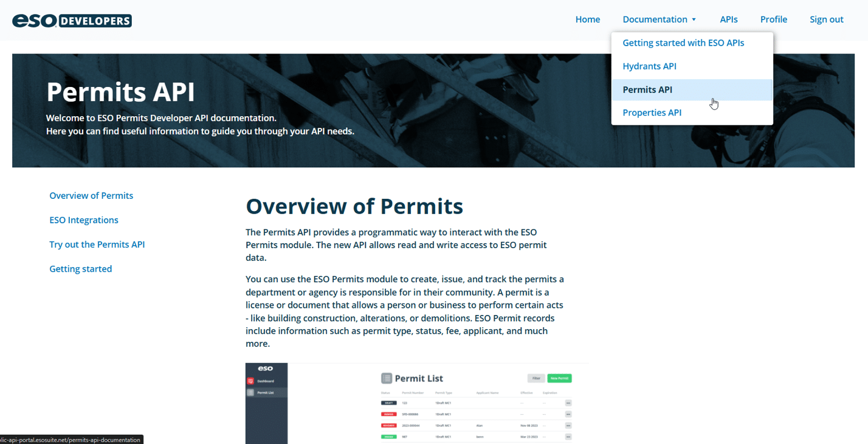The image size is (868, 444).
Task: Click Permit List sidebar icon in preview
Action: (x=250, y=393)
